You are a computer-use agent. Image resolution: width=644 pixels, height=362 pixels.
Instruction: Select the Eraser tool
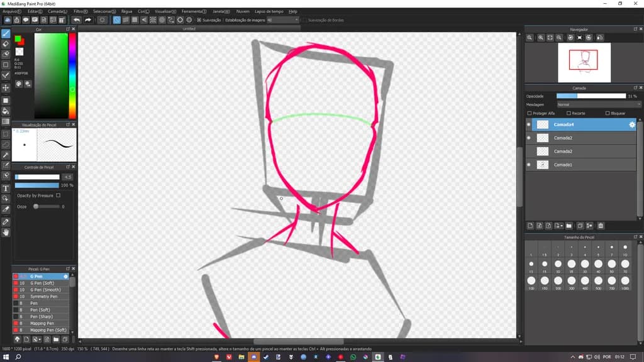point(6,44)
